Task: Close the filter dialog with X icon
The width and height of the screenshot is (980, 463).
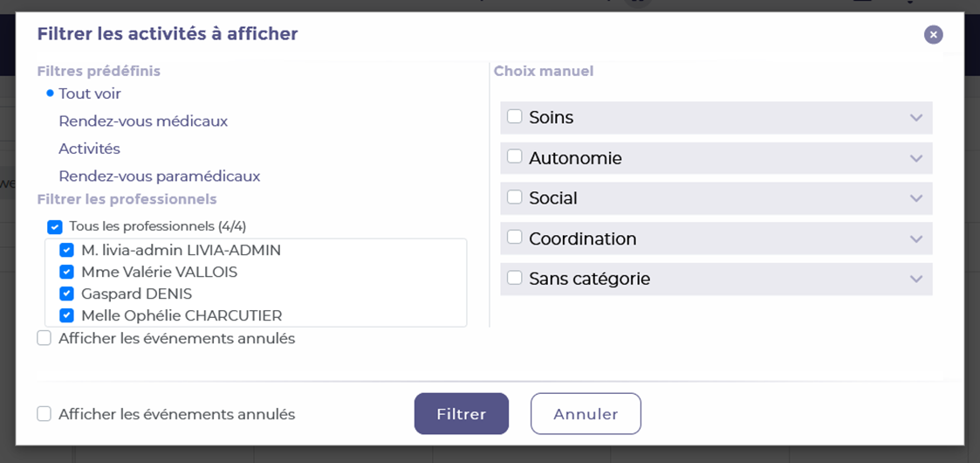Action: click(933, 35)
